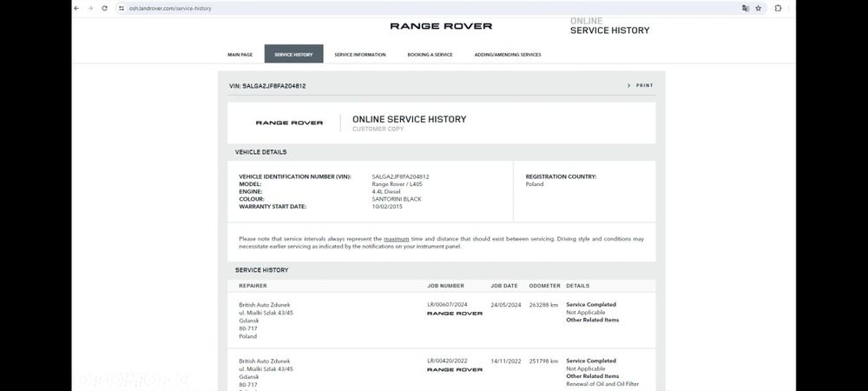Open the Main Page tab

click(240, 55)
